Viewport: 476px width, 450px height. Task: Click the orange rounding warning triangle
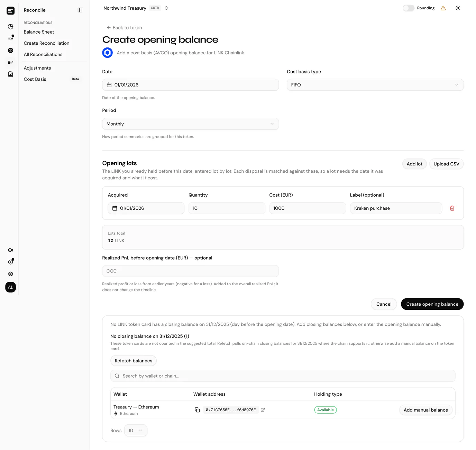pos(443,8)
